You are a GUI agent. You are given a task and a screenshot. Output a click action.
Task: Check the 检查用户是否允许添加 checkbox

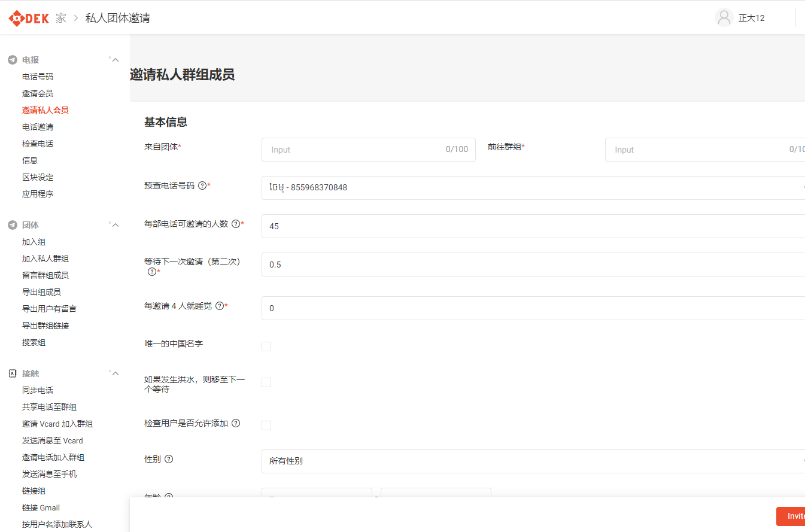click(x=266, y=425)
